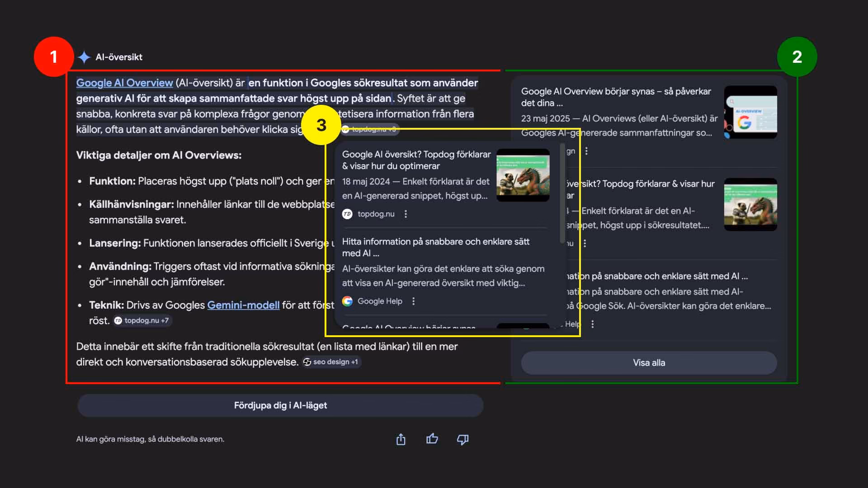This screenshot has height=488, width=868.
Task: Click the 'Teknik:' bullet label
Action: pyautogui.click(x=106, y=305)
